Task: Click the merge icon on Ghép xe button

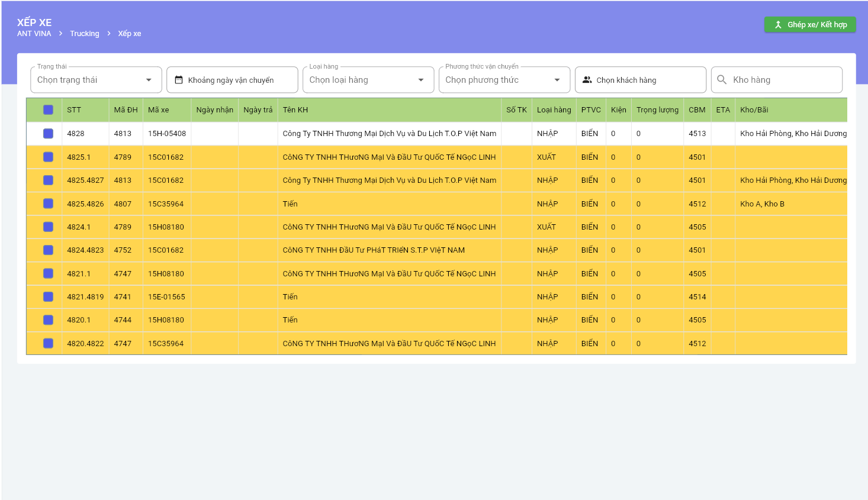Action: point(778,25)
